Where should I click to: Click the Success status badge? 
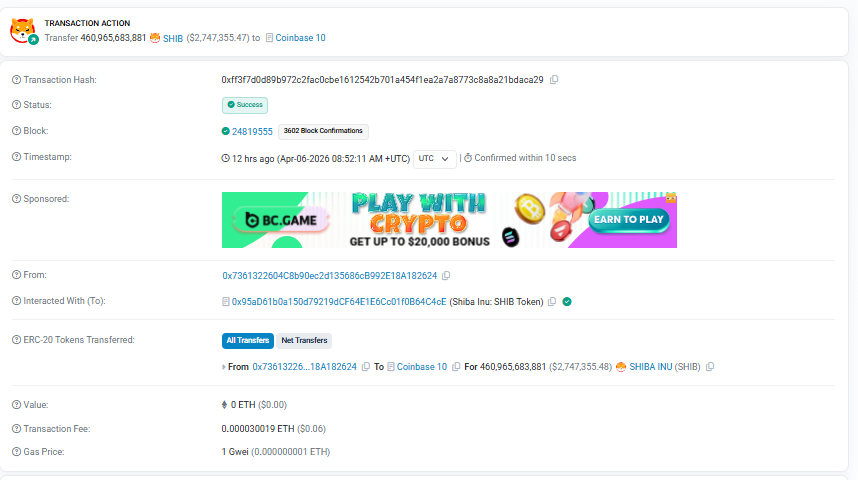pos(245,105)
